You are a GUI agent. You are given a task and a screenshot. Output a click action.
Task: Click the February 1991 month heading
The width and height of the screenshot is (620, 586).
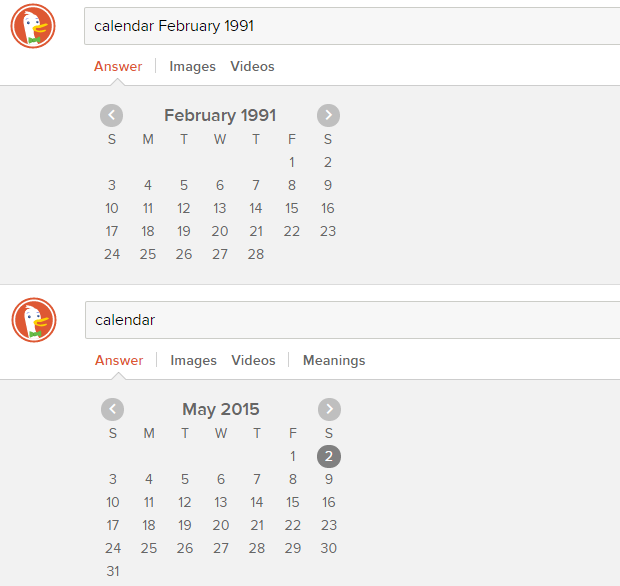(x=220, y=115)
